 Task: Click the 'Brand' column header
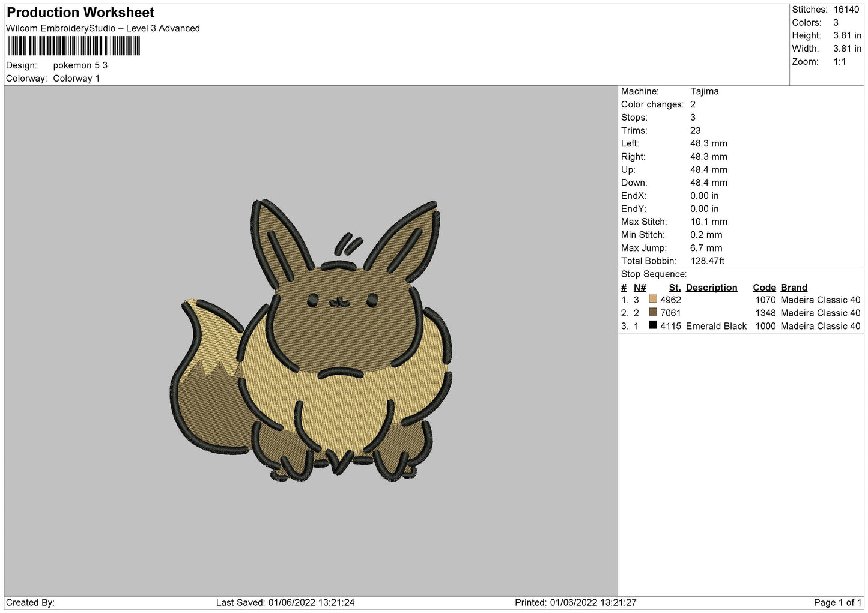794,288
